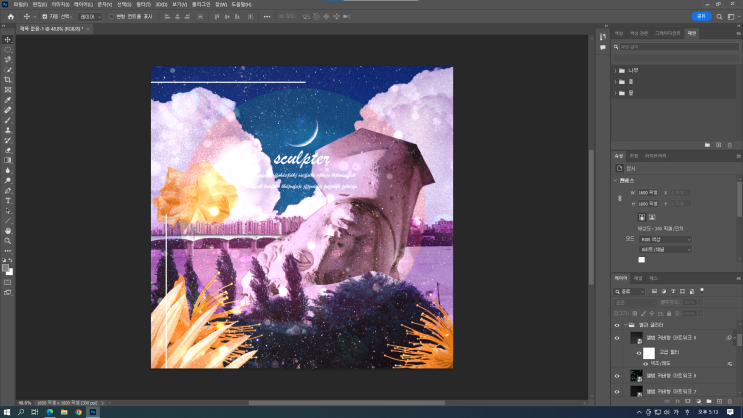The width and height of the screenshot is (743, 418).
Task: Open the 레이어 auto-select target dropdown
Action: [87, 16]
